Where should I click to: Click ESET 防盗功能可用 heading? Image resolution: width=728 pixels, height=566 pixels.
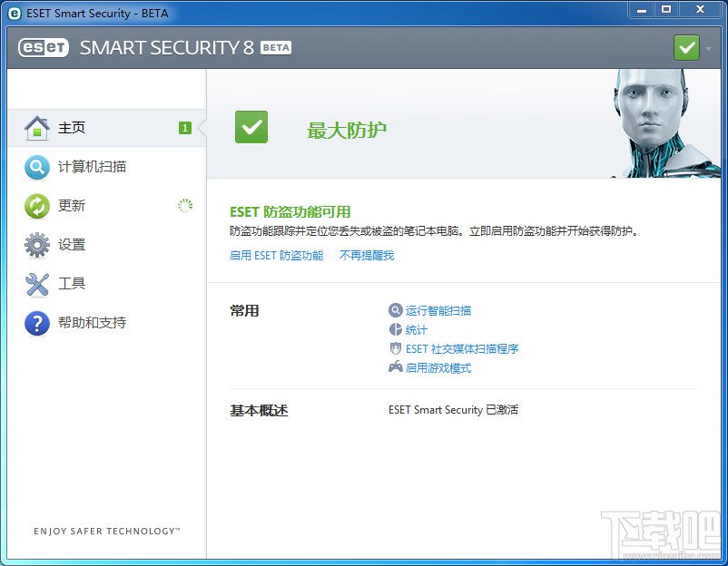tap(290, 212)
